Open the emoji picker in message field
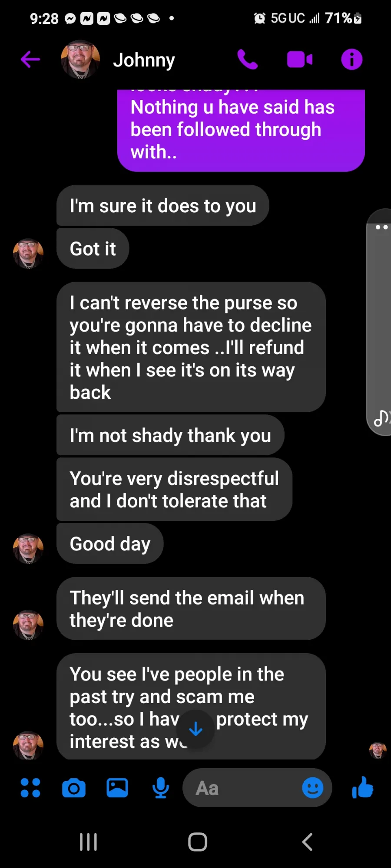 coord(313,788)
